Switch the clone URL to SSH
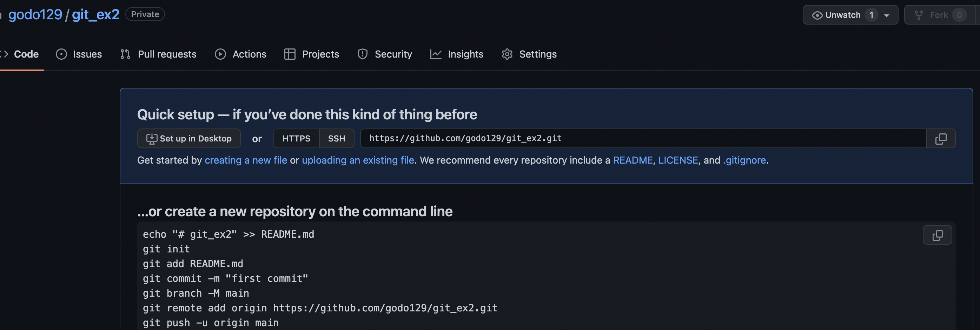Screen dimensions: 980x330 click(x=337, y=138)
